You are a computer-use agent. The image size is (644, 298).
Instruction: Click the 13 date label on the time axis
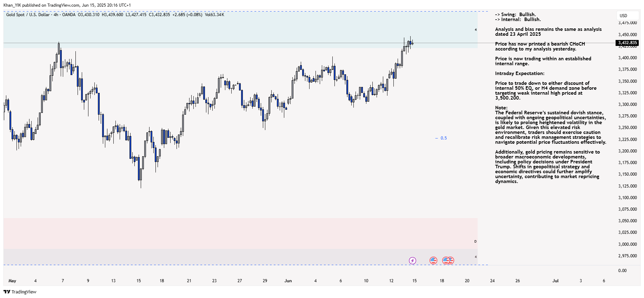[113, 281]
